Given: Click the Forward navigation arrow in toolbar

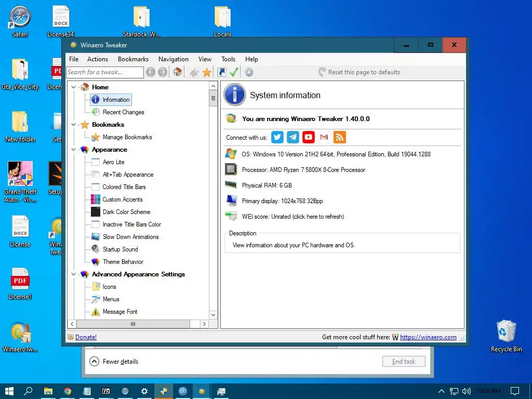Looking at the screenshot, I should (163, 72).
